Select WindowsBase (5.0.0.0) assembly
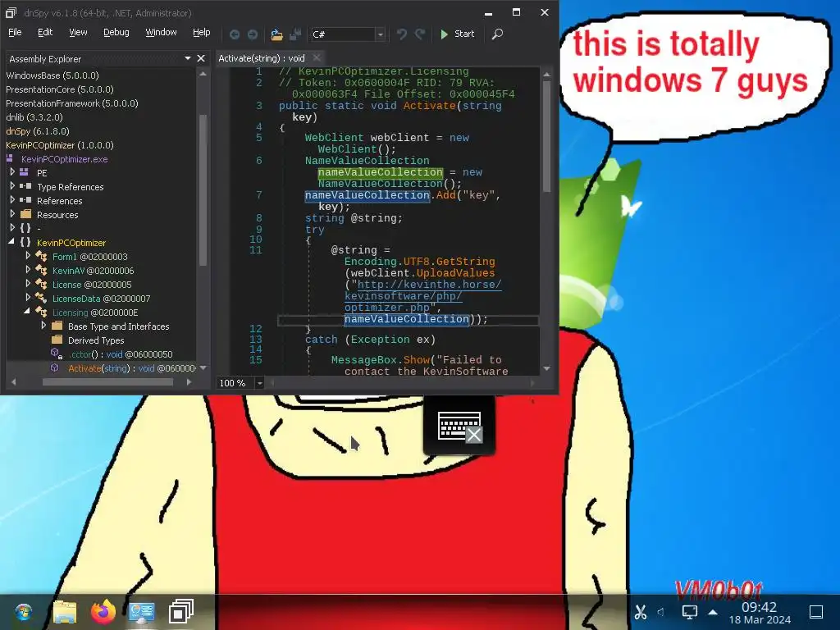Image resolution: width=840 pixels, height=630 pixels. [52, 75]
